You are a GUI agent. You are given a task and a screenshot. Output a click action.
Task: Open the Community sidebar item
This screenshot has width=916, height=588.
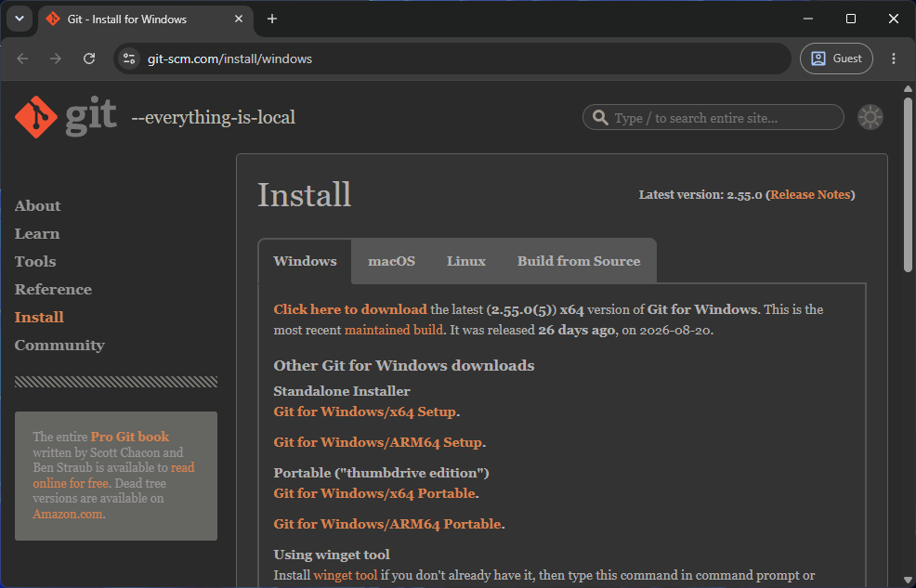[x=59, y=346]
